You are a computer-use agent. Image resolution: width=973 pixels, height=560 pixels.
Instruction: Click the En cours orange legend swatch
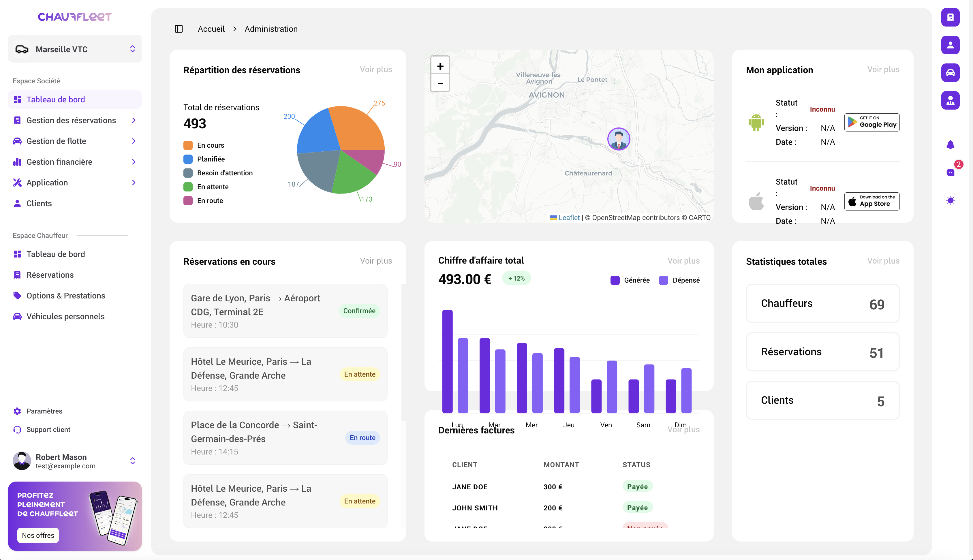click(x=188, y=145)
